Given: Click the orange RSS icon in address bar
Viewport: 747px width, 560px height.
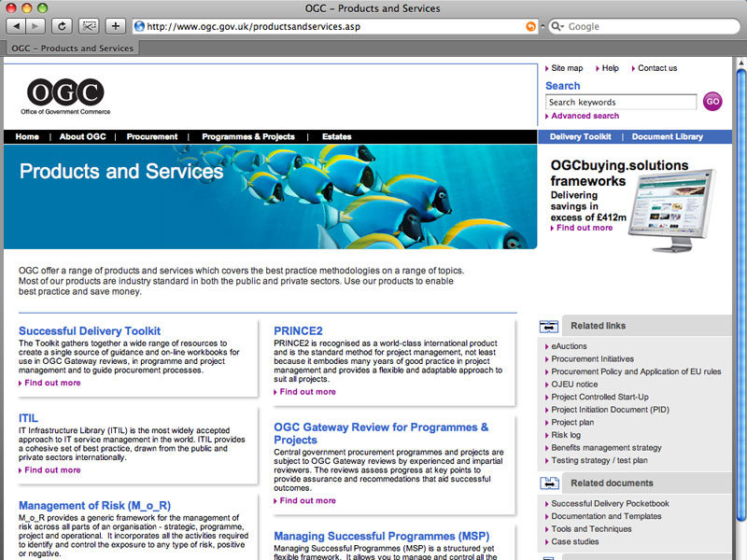Looking at the screenshot, I should [x=530, y=27].
